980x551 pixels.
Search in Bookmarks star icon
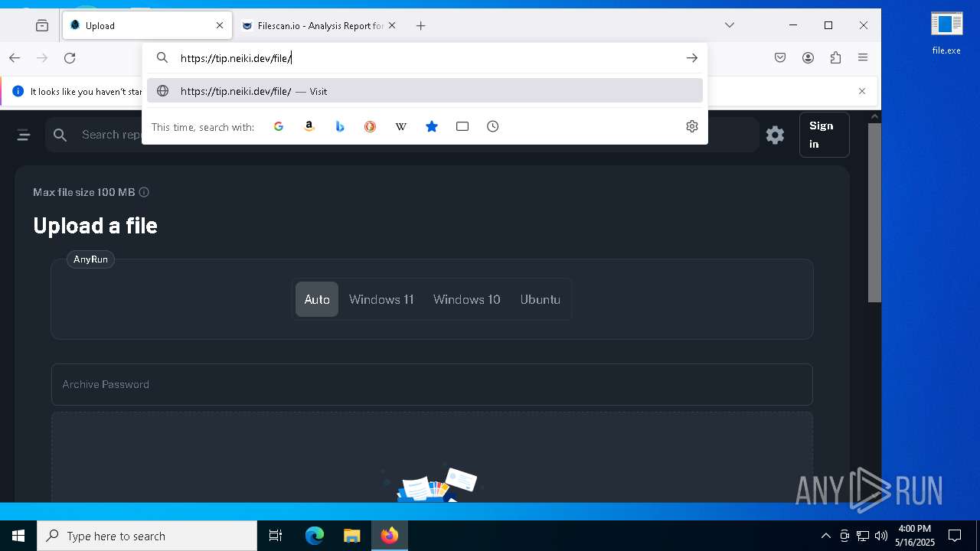point(432,126)
